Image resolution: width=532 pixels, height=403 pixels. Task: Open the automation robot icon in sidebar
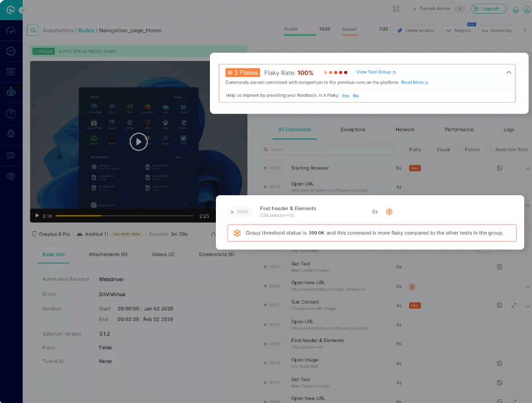[x=11, y=92]
